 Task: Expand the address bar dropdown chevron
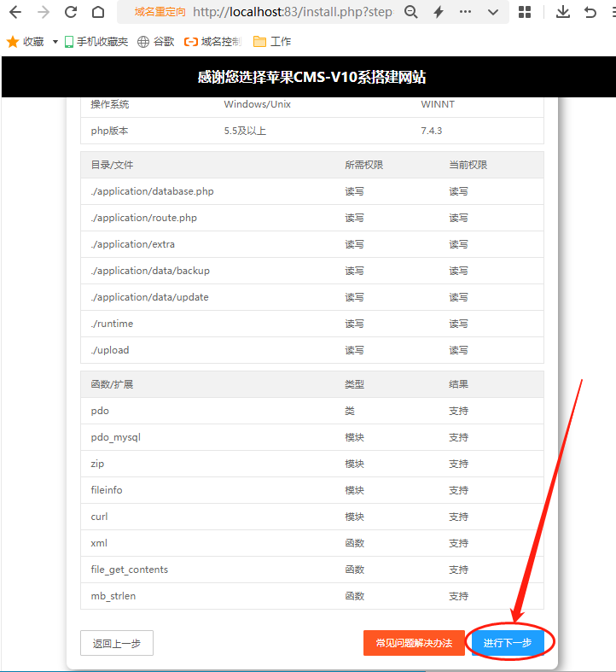point(493,12)
